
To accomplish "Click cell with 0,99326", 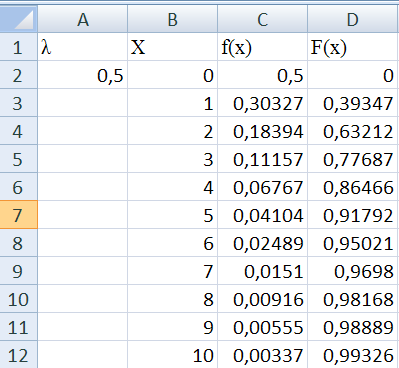I will (x=353, y=354).
